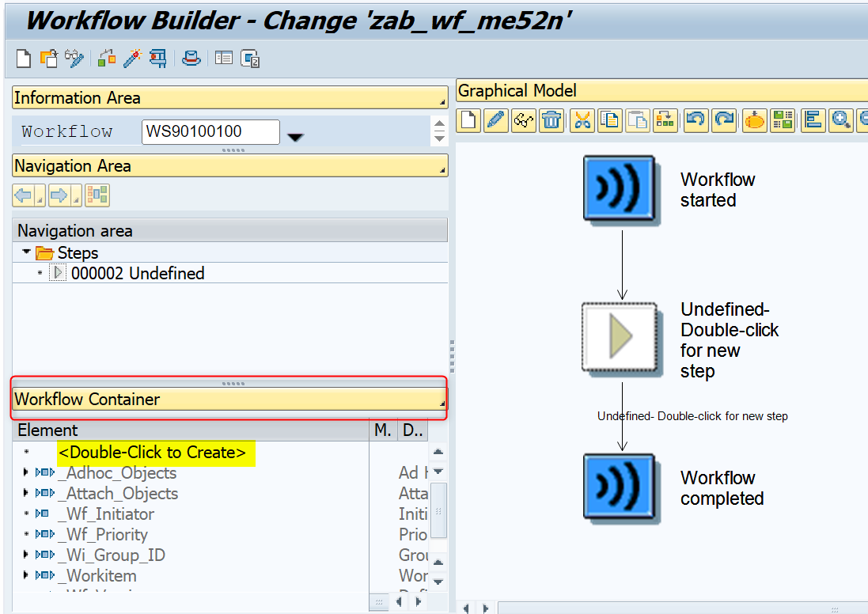Click the Information Area panel header

tap(229, 97)
